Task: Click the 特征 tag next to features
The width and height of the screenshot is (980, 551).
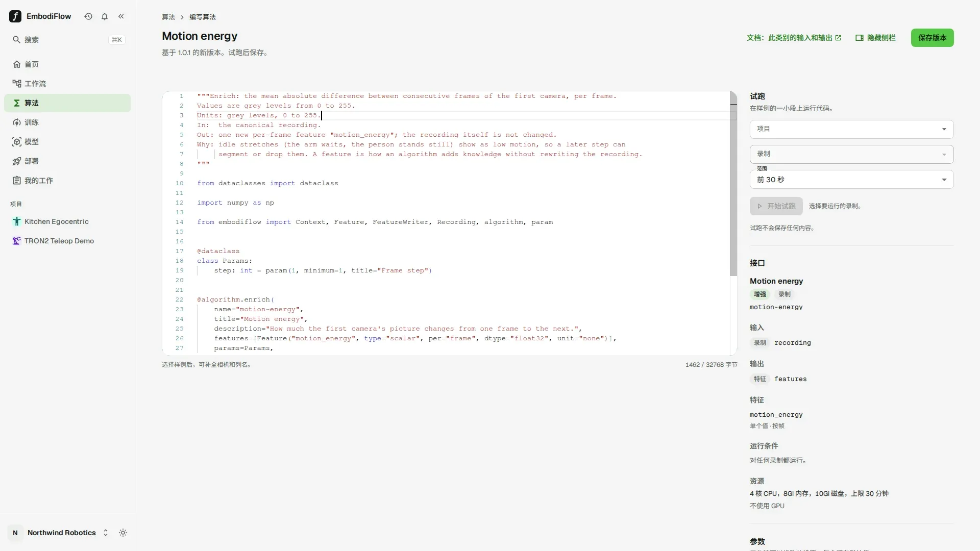Action: [760, 379]
